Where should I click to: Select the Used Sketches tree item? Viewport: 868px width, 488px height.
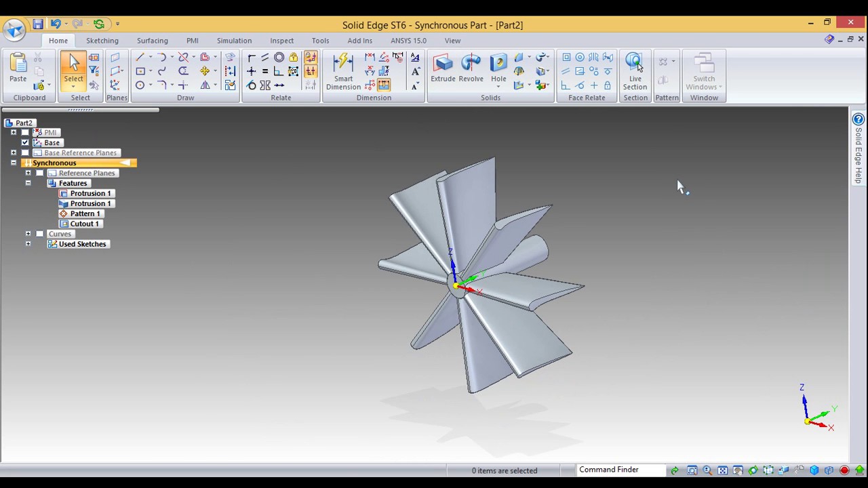pyautogui.click(x=77, y=244)
